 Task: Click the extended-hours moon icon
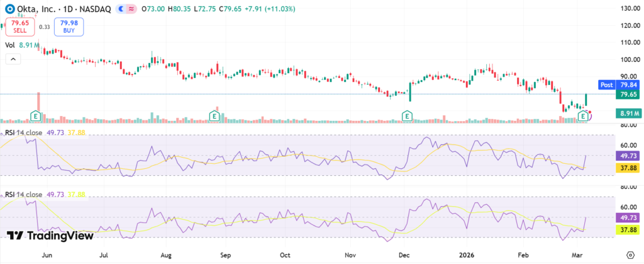tap(119, 9)
